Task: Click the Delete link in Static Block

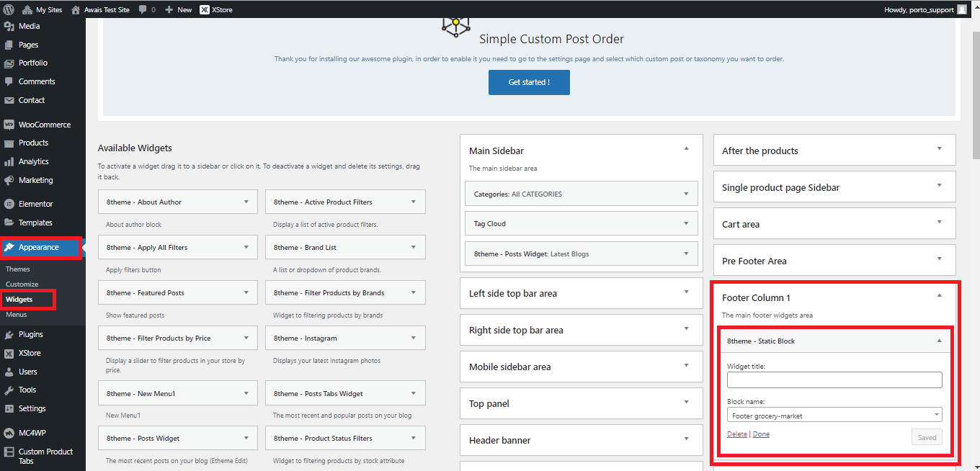Action: pos(737,434)
